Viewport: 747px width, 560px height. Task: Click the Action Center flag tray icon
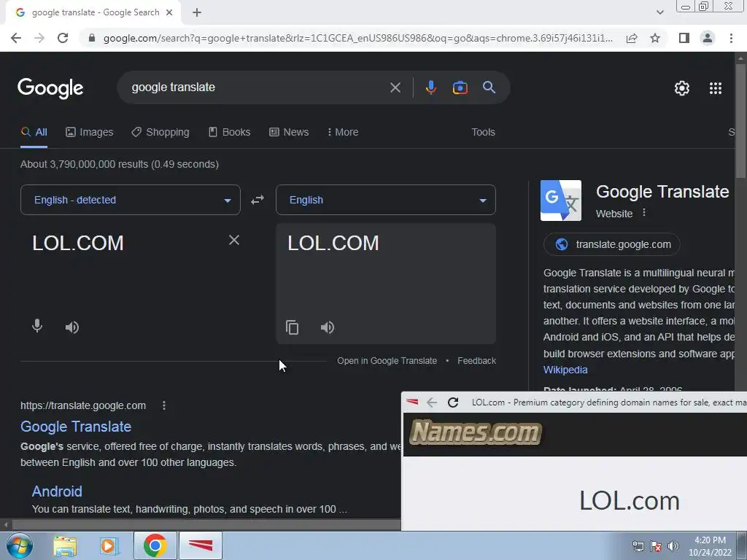pos(656,546)
